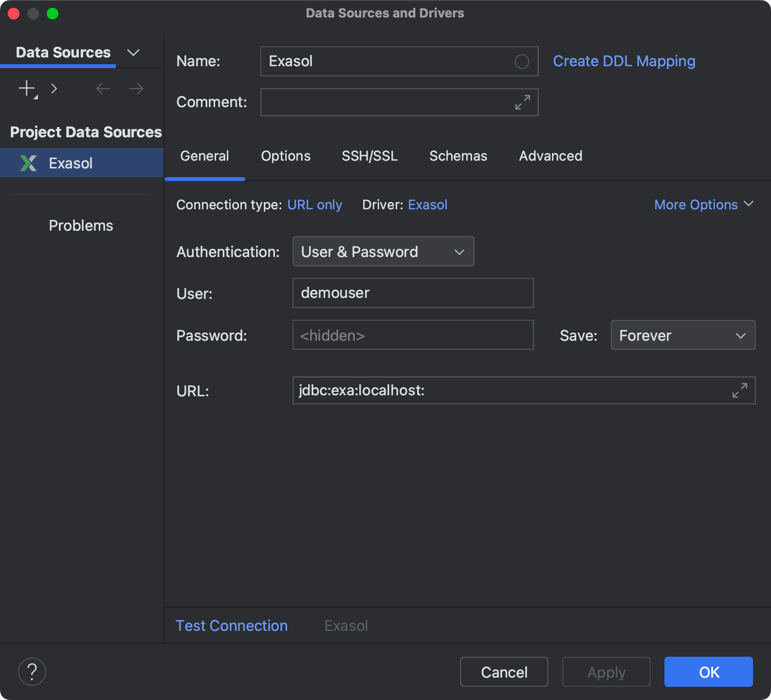Screen dimensions: 771x700
Task: Expand More Options menu
Action: (x=703, y=205)
